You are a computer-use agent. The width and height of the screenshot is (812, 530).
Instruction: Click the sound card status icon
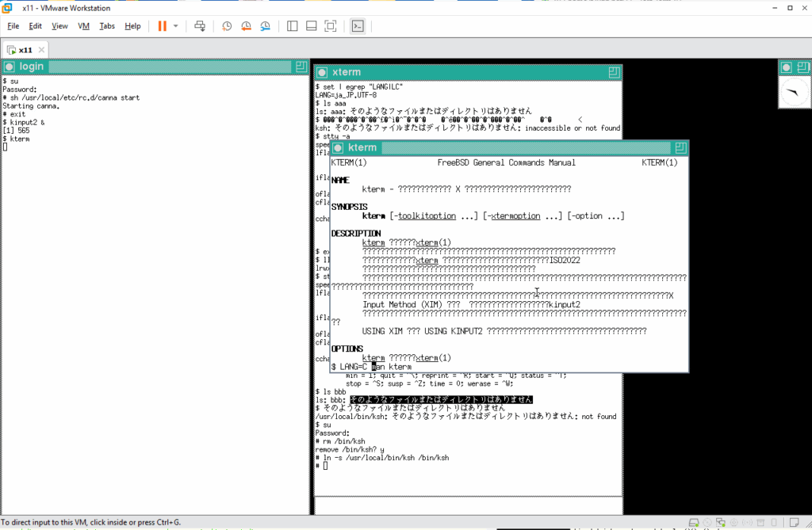733,522
